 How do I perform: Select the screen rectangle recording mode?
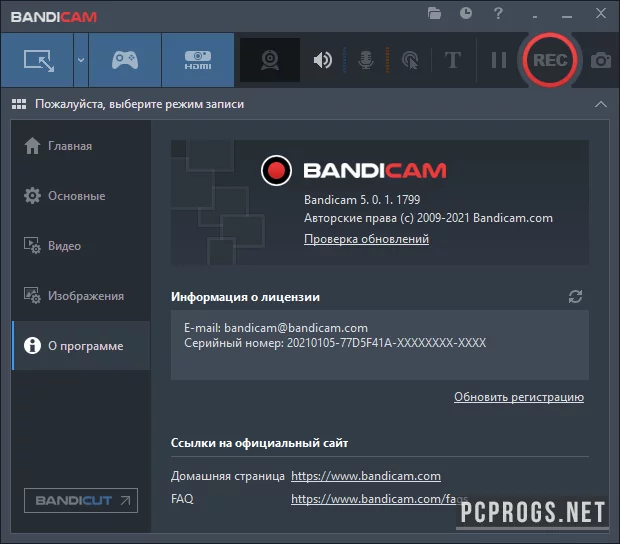(x=37, y=60)
